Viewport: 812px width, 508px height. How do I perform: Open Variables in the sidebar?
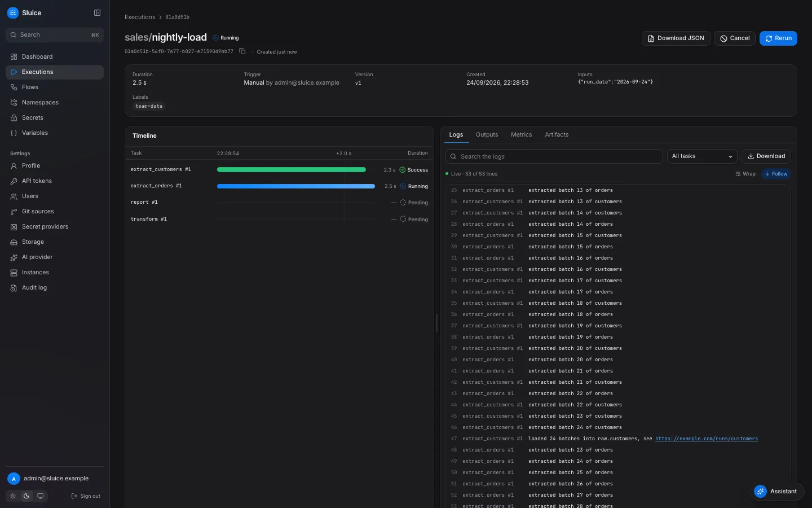coord(55,133)
